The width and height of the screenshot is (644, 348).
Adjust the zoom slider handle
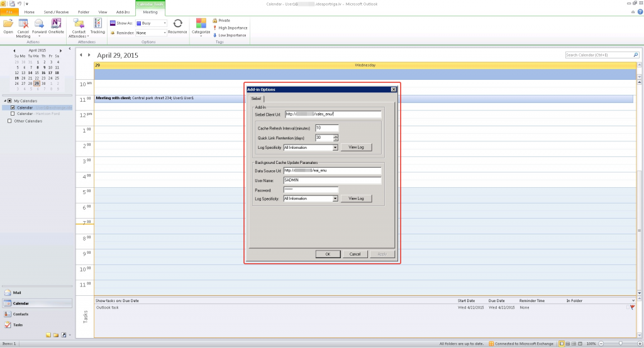[621, 344]
